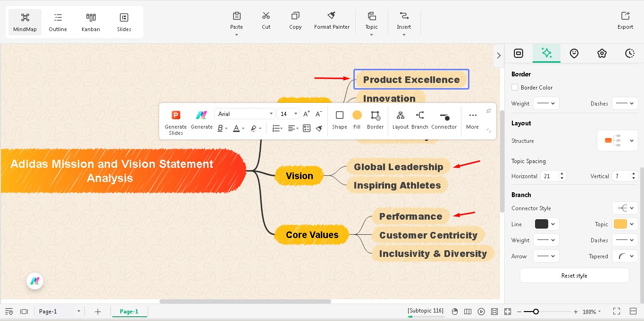This screenshot has width=644, height=321.
Task: Open the Connector Style dropdown
Action: tap(625, 208)
